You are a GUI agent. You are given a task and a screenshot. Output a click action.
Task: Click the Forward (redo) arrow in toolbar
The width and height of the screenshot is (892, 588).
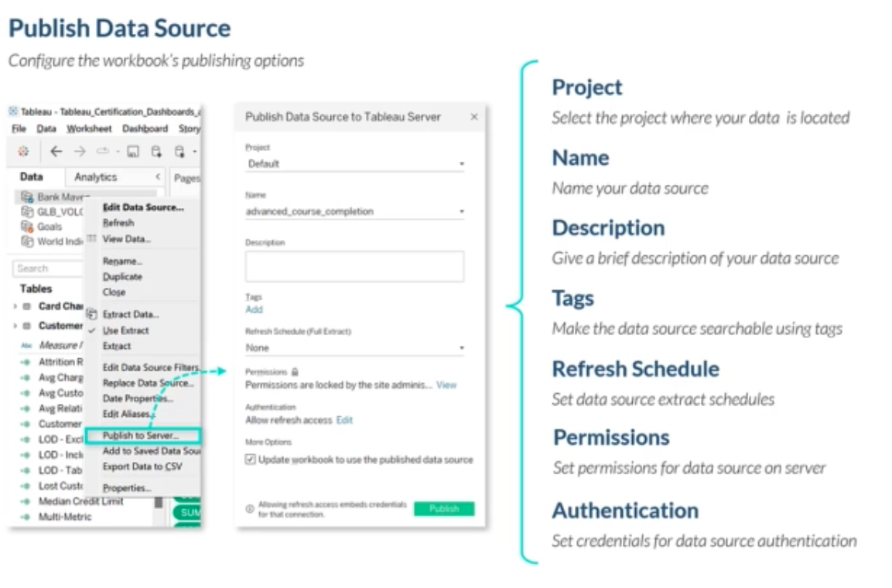[80, 152]
